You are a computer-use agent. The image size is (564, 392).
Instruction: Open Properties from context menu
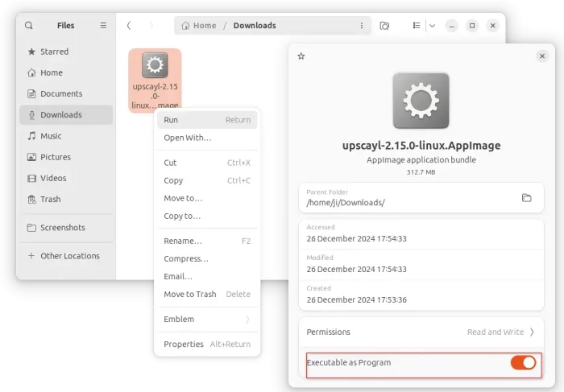tap(207, 345)
